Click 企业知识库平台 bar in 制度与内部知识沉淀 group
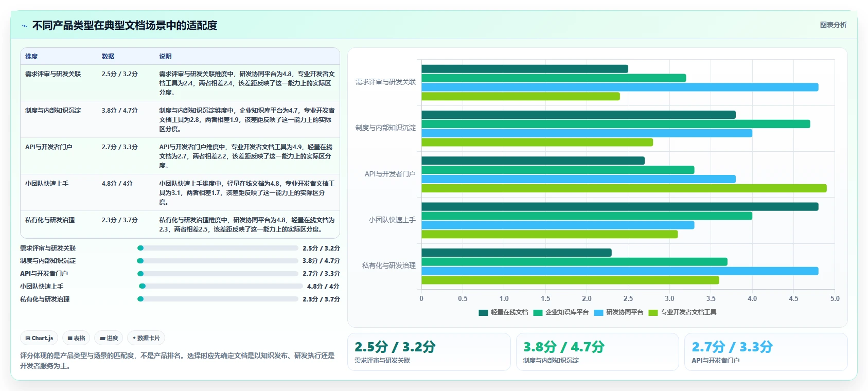The width and height of the screenshot is (868, 391). [x=616, y=124]
